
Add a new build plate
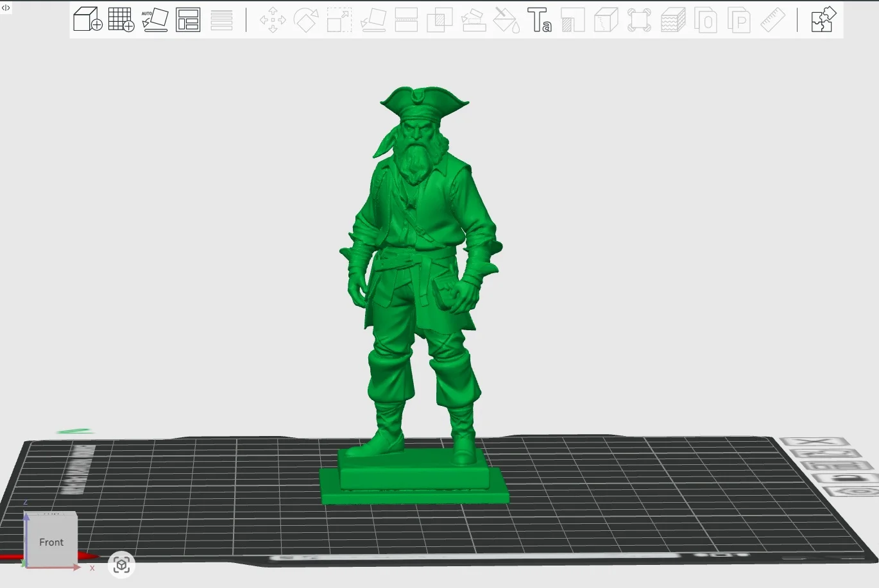121,19
